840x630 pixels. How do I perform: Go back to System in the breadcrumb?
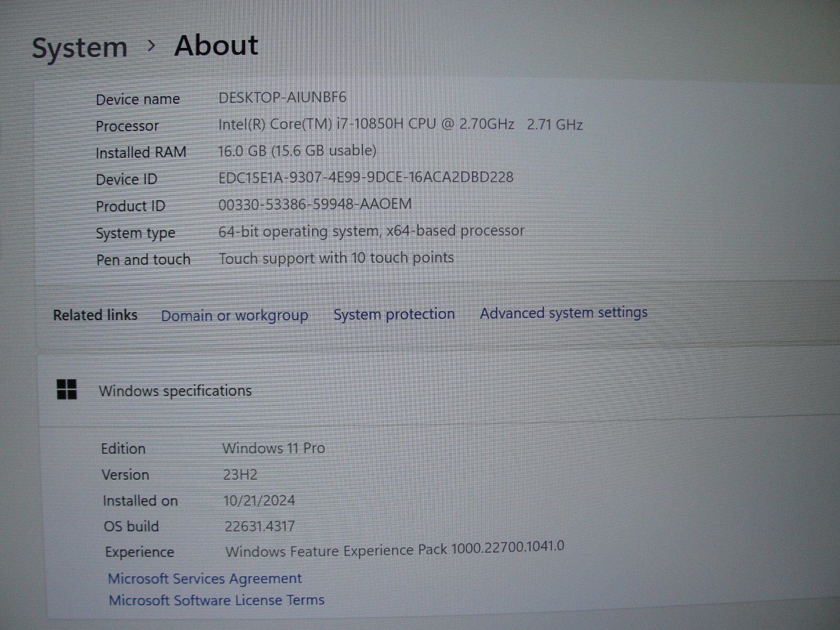point(80,48)
